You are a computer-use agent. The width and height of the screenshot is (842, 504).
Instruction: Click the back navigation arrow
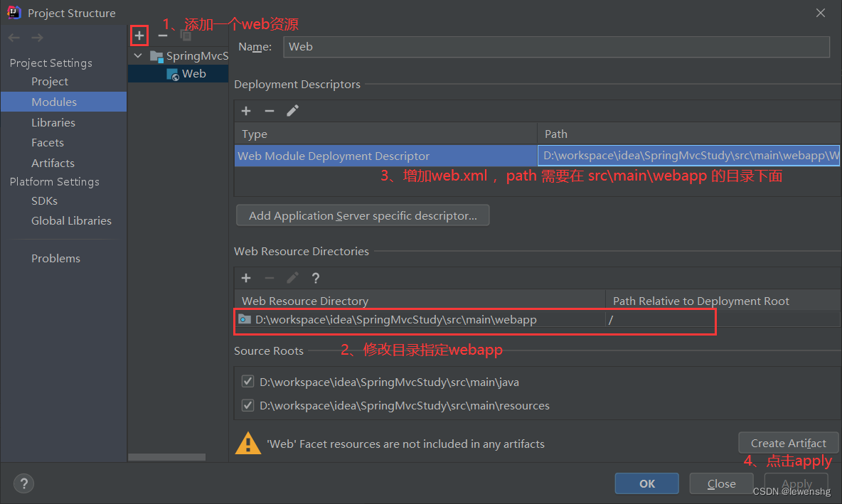coord(14,37)
